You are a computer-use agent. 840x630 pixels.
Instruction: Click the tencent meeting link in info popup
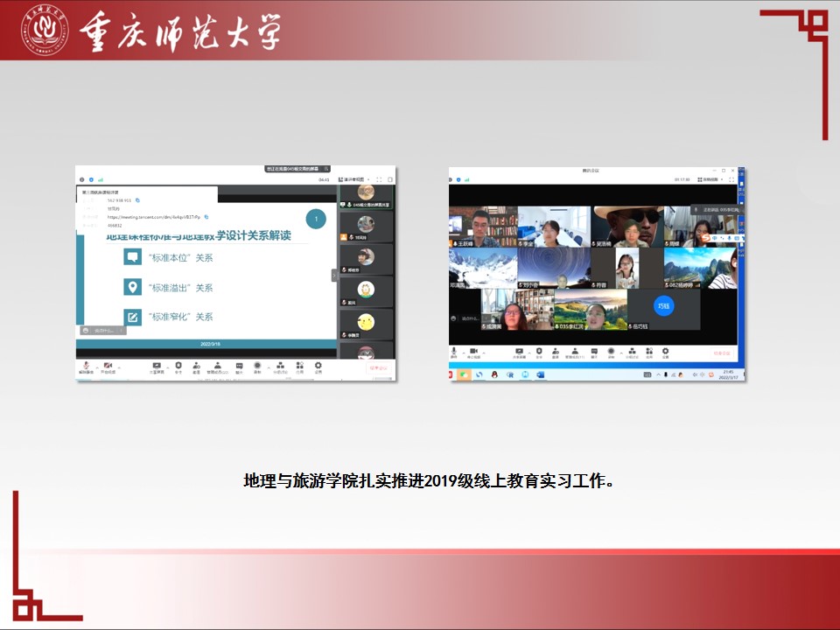click(x=154, y=216)
